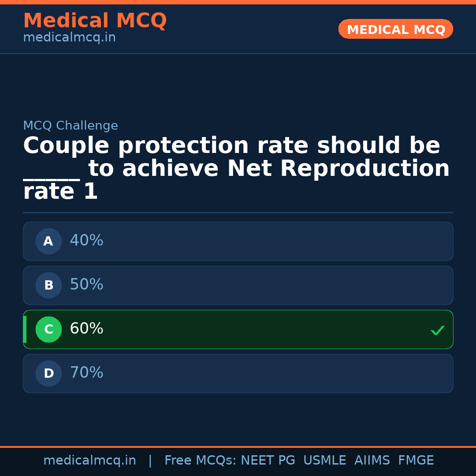This screenshot has height=476, width=476.
Task: Click the circular B option badge
Action: tap(48, 285)
